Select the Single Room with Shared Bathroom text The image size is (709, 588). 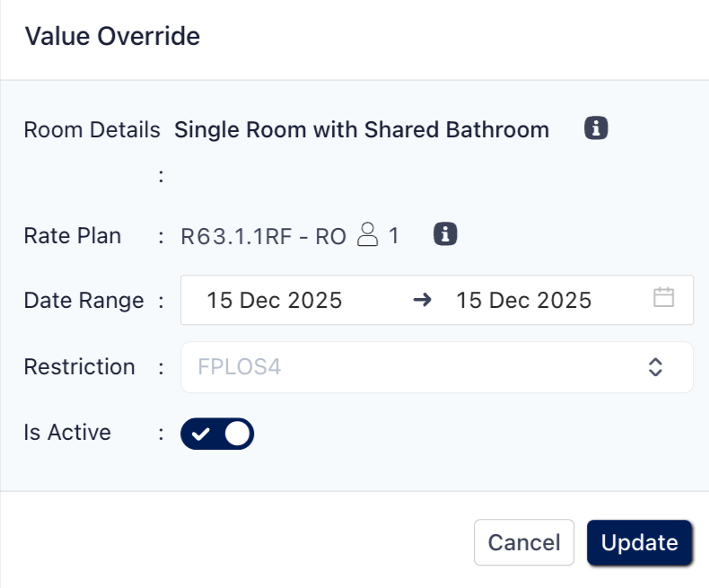pos(362,129)
